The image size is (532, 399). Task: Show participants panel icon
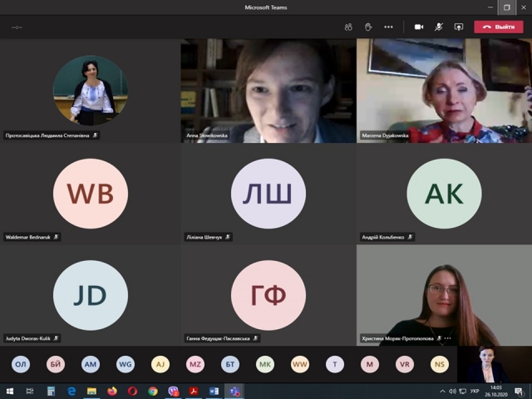click(348, 27)
